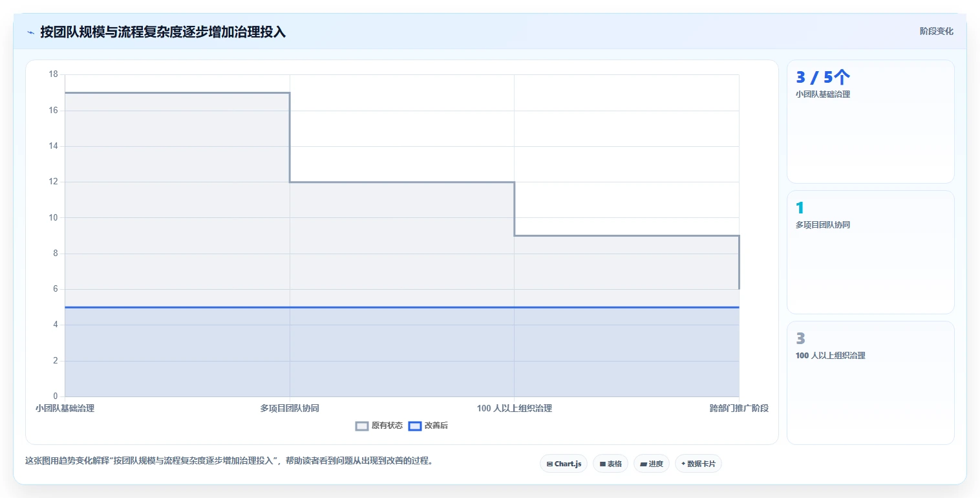
Task: Toggle the 原有状态 legend item
Action: [379, 426]
